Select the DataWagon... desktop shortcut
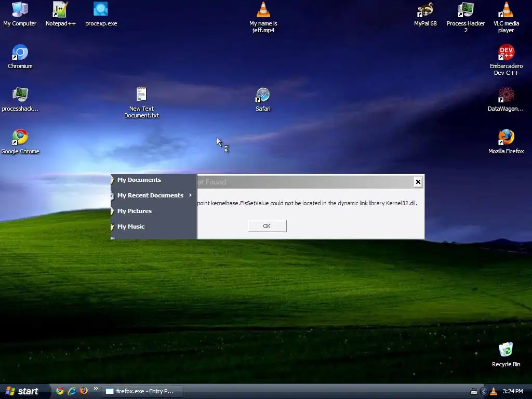Image resolution: width=532 pixels, height=399 pixels. pos(506,99)
